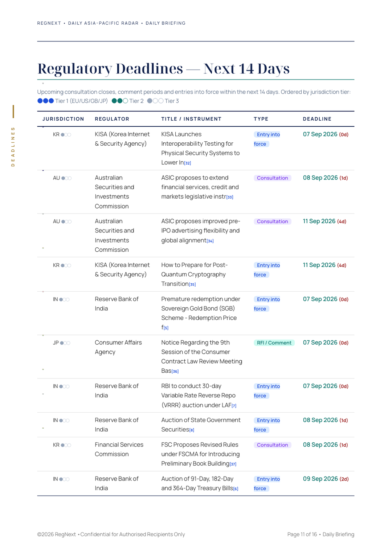
Task: Open footnote link [35] after Transition
Action: 192,284
